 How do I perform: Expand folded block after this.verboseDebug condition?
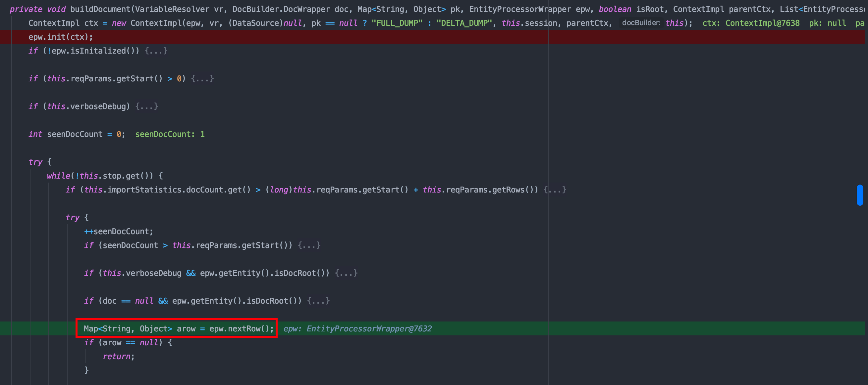click(x=146, y=107)
